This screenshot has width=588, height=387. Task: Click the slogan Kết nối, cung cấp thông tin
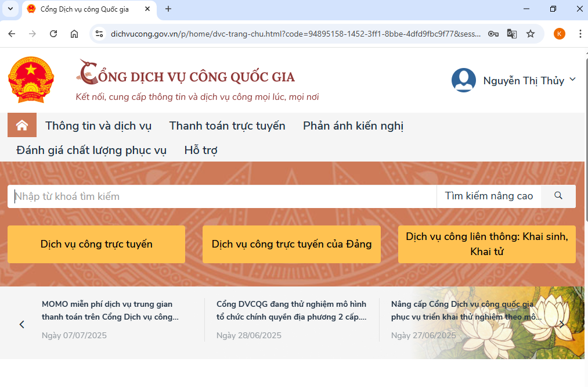pos(197,97)
